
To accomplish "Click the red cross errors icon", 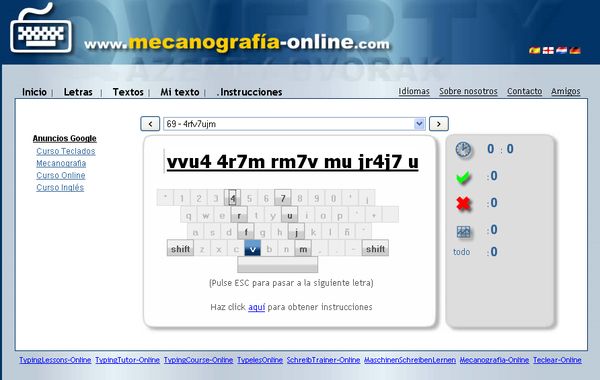I will [x=463, y=203].
